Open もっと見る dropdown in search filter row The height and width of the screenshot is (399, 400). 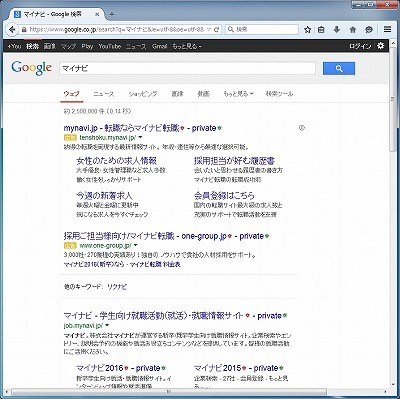coord(238,94)
